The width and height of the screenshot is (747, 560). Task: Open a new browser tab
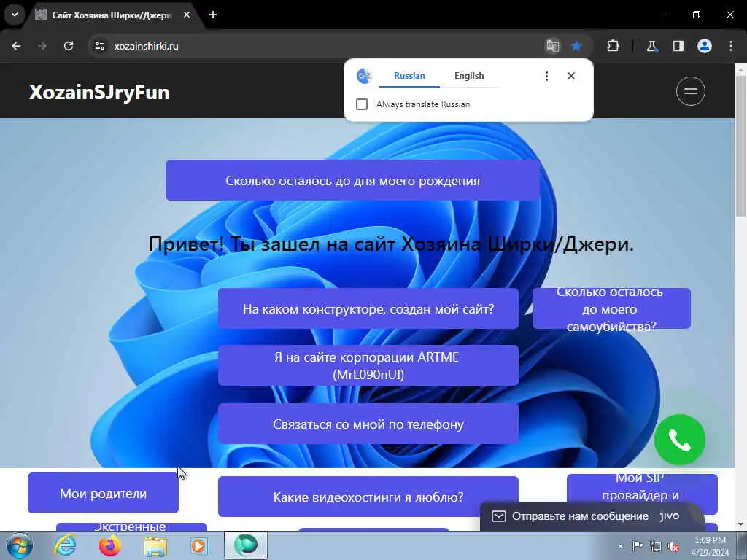pos(213,15)
